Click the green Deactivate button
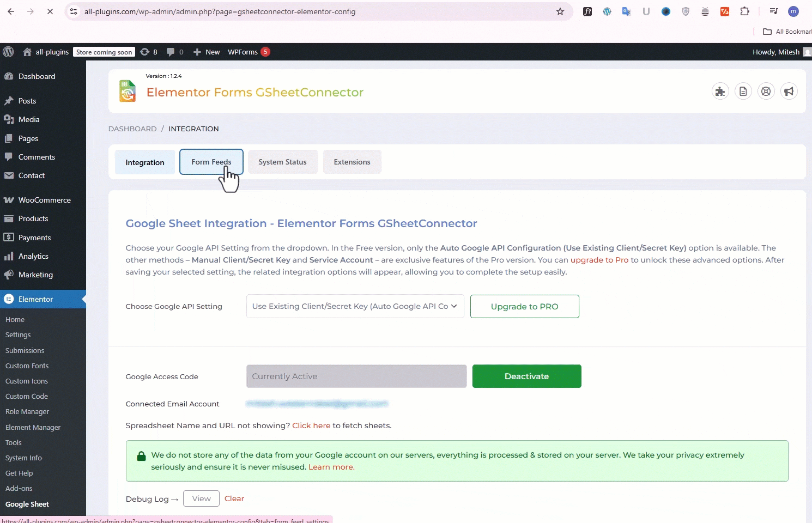The height and width of the screenshot is (523, 812). pyautogui.click(x=527, y=376)
